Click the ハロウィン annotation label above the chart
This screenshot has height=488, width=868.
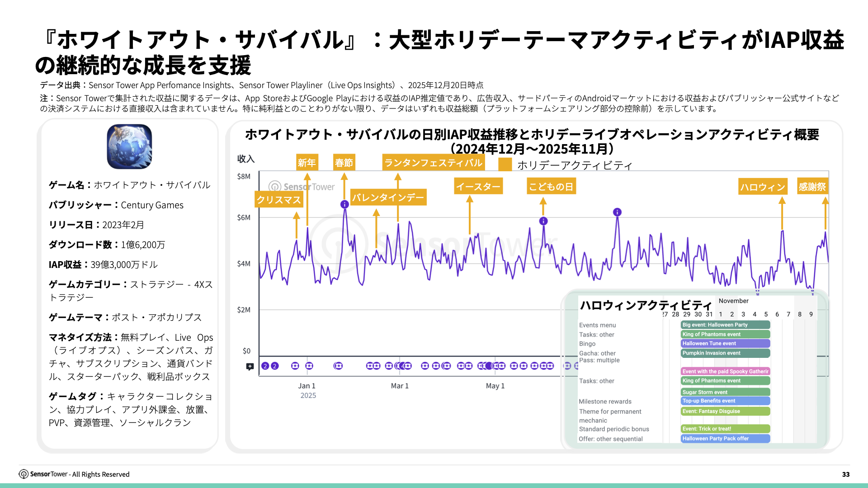click(x=763, y=186)
